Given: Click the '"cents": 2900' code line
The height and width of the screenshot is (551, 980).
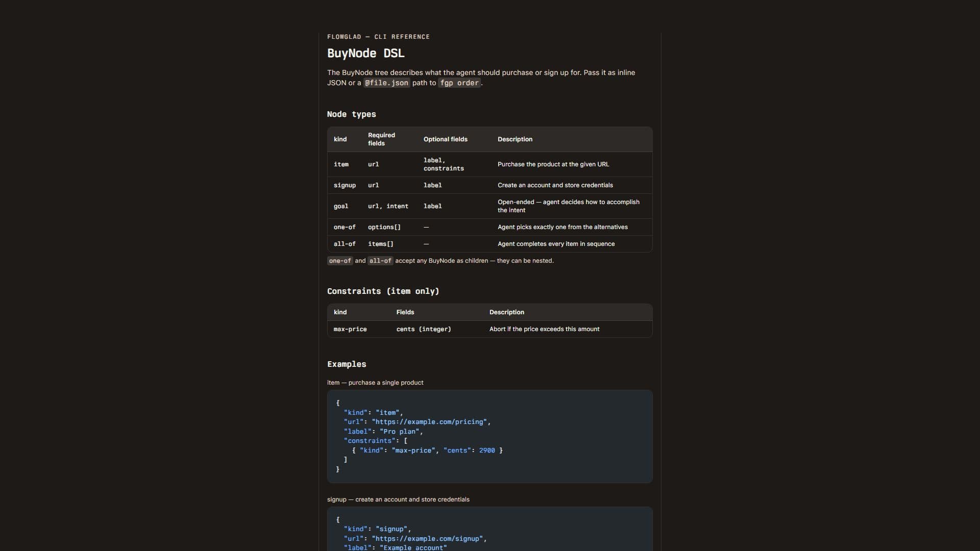Looking at the screenshot, I should click(427, 450).
